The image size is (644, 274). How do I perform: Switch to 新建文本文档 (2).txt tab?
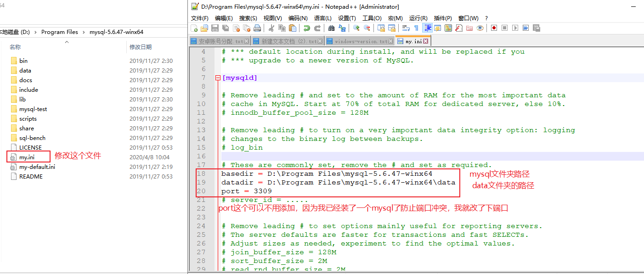point(288,41)
